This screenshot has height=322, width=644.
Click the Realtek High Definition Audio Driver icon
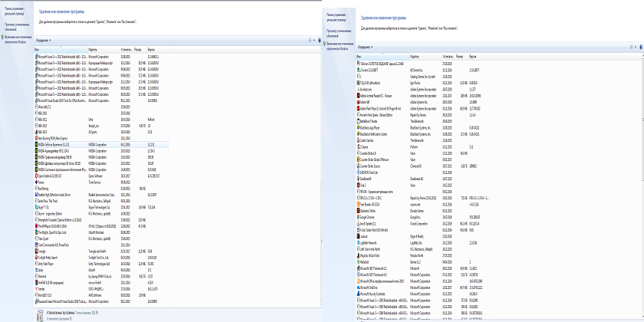click(36, 195)
